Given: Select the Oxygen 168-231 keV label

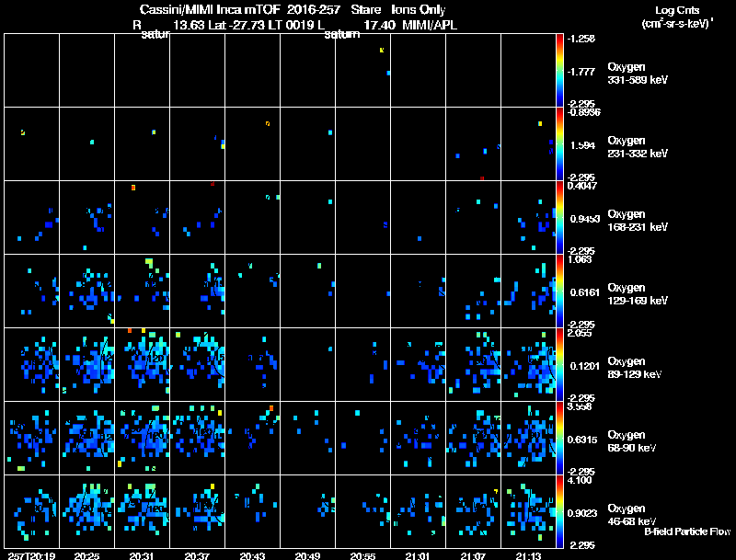Looking at the screenshot, I should [x=638, y=221].
